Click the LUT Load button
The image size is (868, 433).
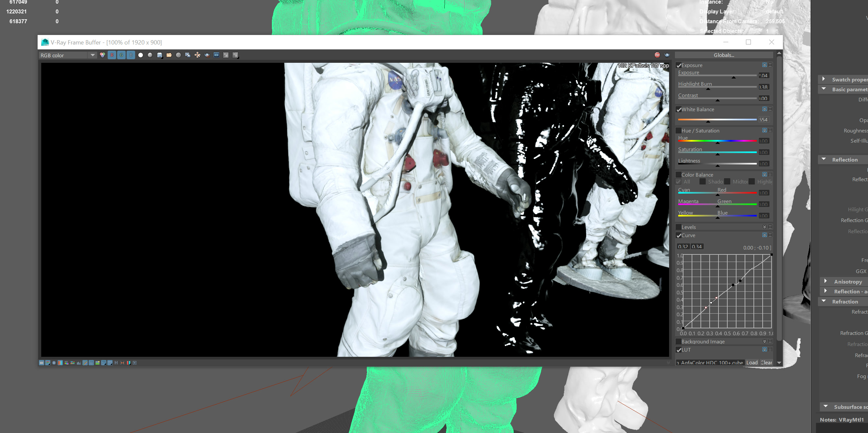click(x=752, y=363)
